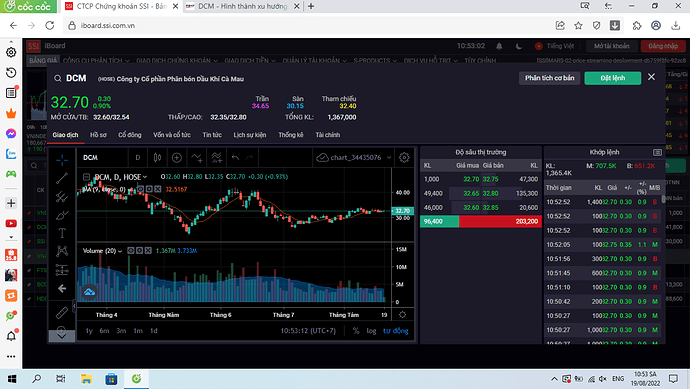
Task: Toggle logarithmic scale with log
Action: (371, 331)
